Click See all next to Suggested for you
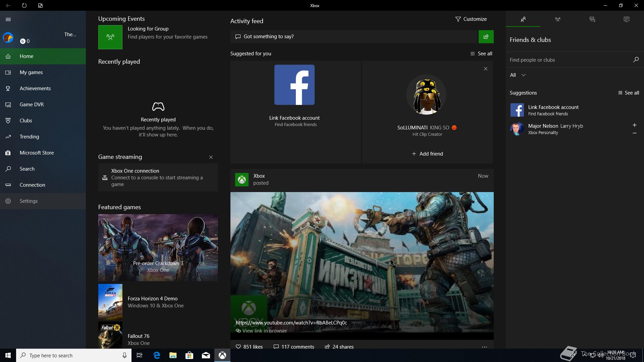The width and height of the screenshot is (644, 362). click(x=481, y=54)
